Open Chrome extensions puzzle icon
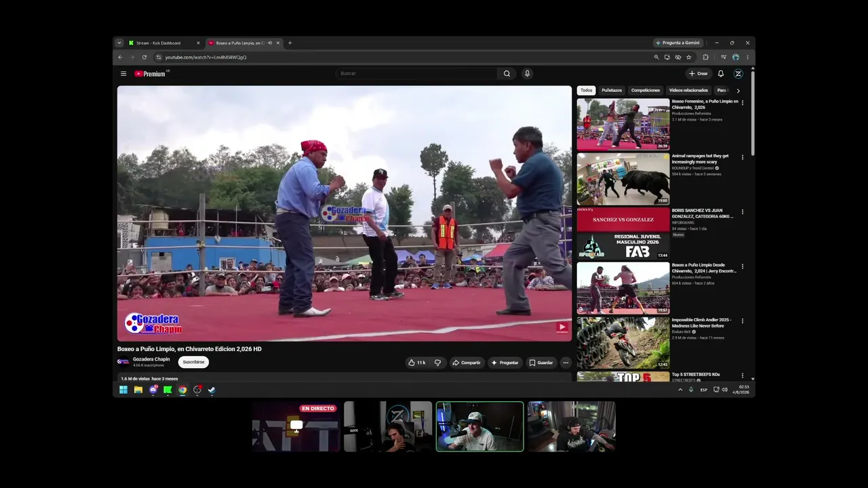The width and height of the screenshot is (868, 488). click(x=705, y=57)
